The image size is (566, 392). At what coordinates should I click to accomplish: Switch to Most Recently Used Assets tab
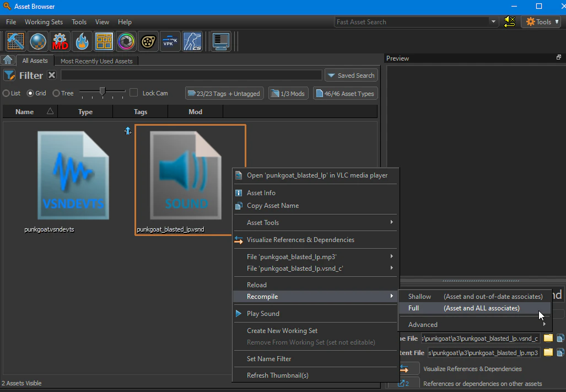coord(96,61)
